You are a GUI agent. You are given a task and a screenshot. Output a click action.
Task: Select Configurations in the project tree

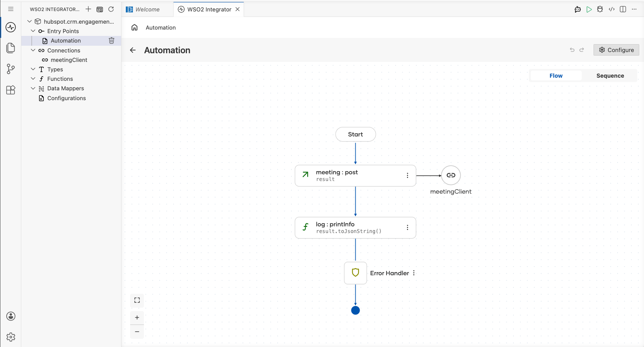[x=66, y=98]
